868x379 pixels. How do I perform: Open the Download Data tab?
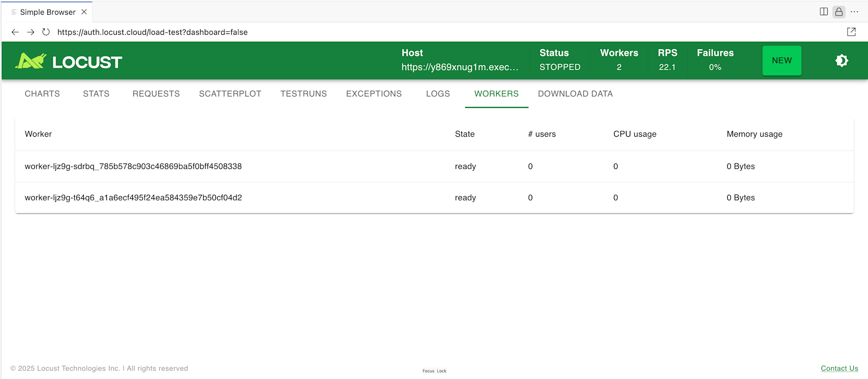575,94
